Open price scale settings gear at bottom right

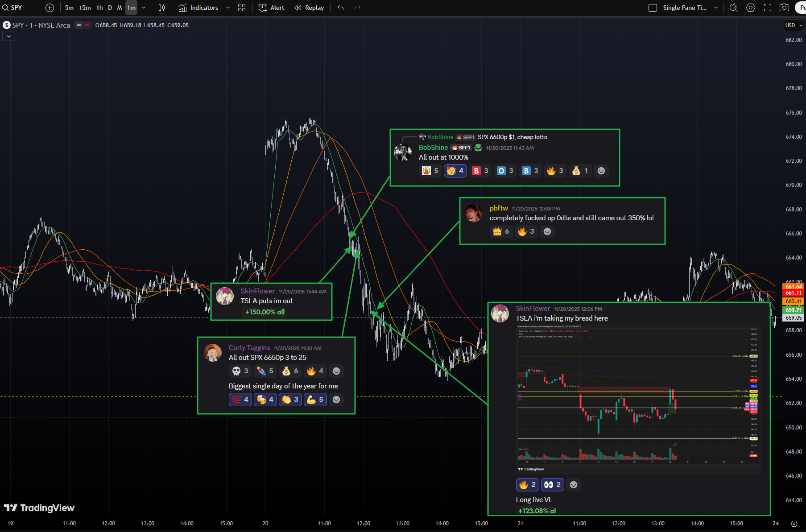[794, 524]
